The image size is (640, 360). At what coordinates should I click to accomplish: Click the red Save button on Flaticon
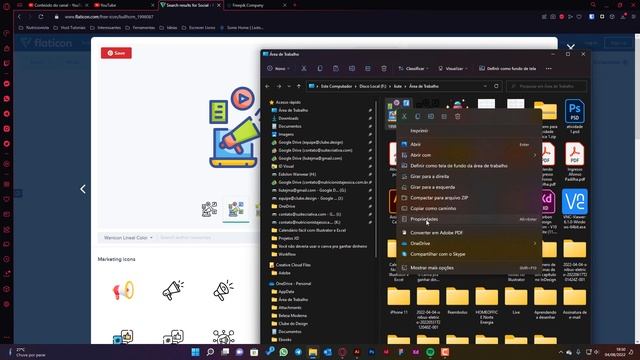click(116, 53)
